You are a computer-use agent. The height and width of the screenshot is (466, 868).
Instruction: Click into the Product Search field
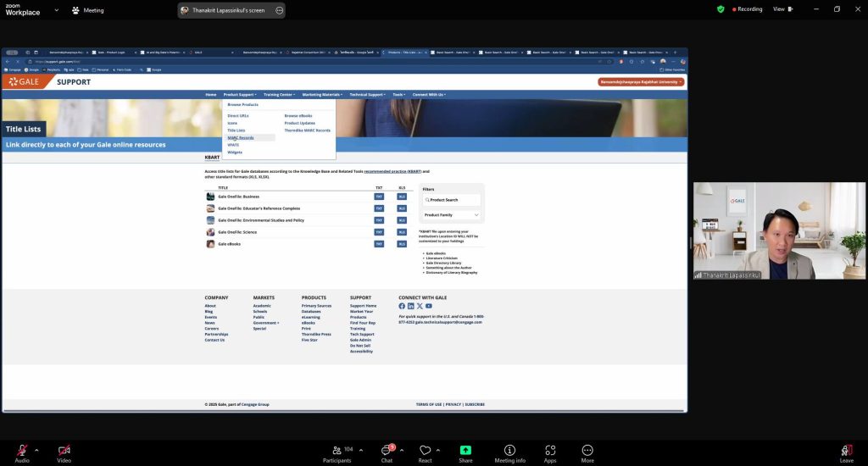pos(451,200)
